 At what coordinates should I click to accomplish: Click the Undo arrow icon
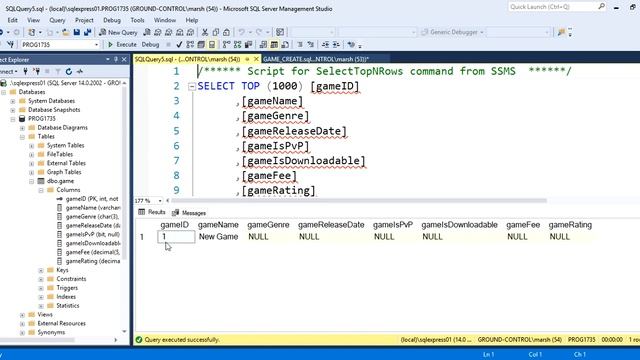tap(242, 32)
